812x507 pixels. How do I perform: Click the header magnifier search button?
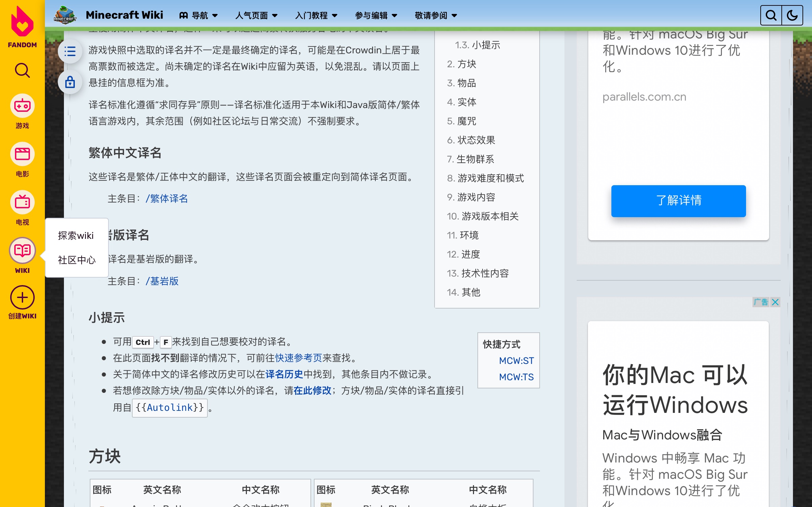click(x=771, y=15)
